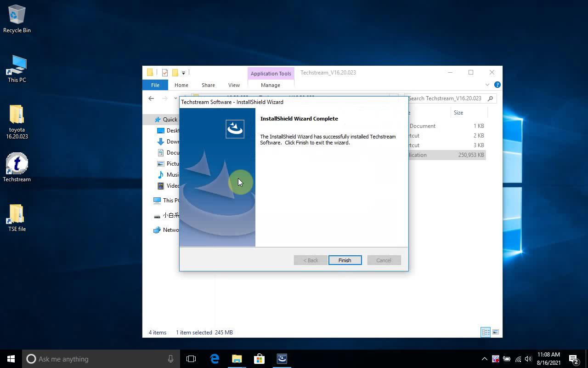Select Music in navigation pane

(x=168, y=175)
